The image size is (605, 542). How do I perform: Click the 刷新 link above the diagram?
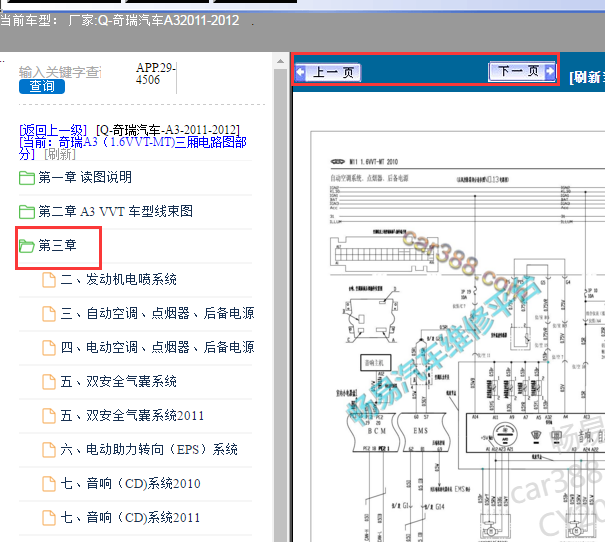(x=587, y=77)
